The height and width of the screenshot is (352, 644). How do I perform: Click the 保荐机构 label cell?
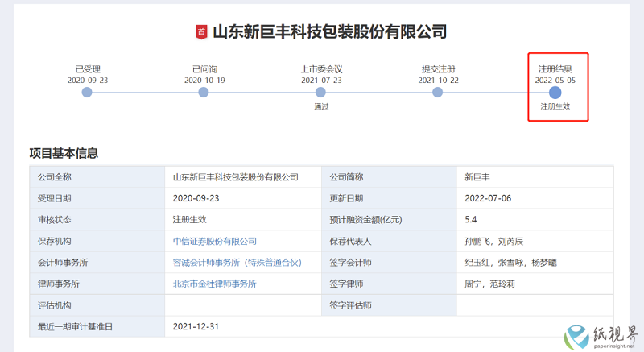(97, 241)
